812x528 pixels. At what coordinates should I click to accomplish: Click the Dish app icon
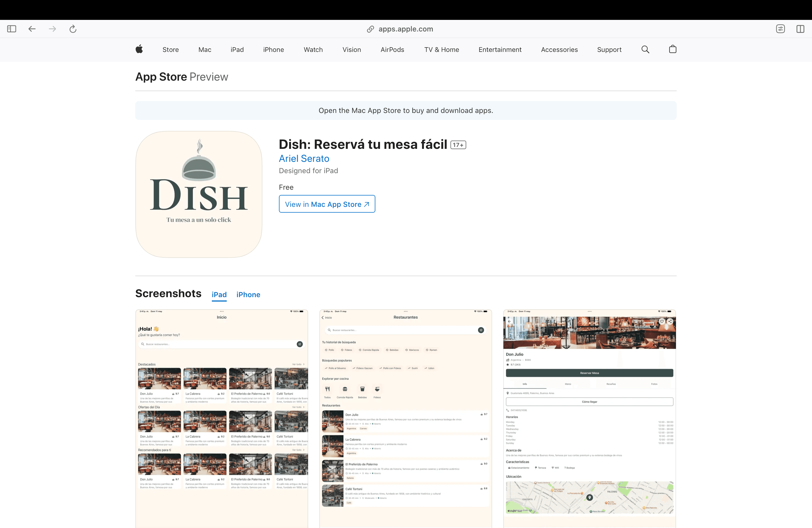click(x=199, y=194)
